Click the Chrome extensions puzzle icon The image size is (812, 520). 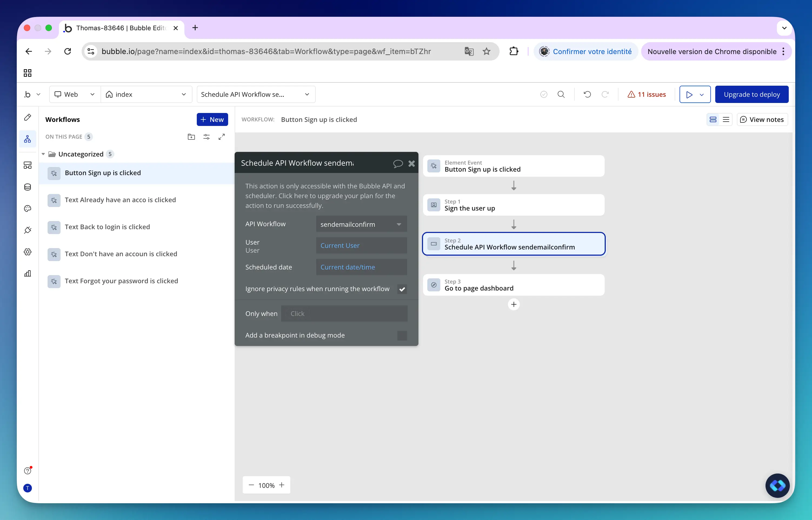click(514, 51)
